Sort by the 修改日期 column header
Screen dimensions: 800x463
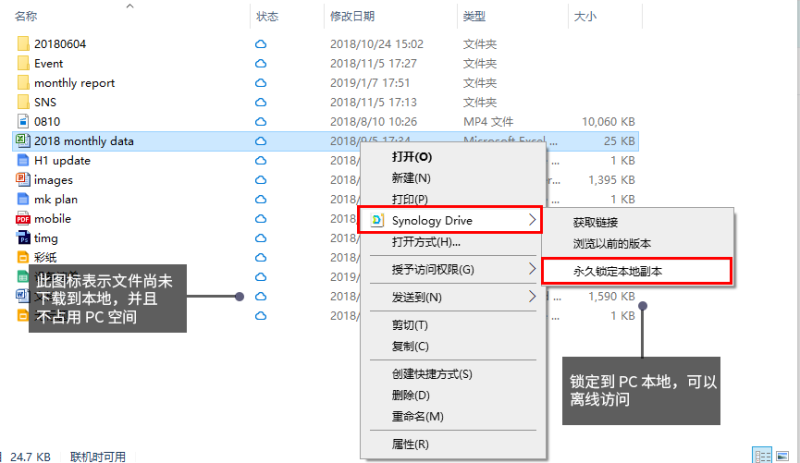[x=352, y=16]
